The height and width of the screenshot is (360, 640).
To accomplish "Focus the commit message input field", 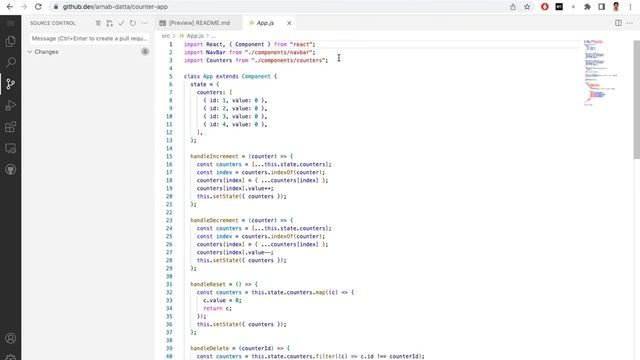I will 89,38.
